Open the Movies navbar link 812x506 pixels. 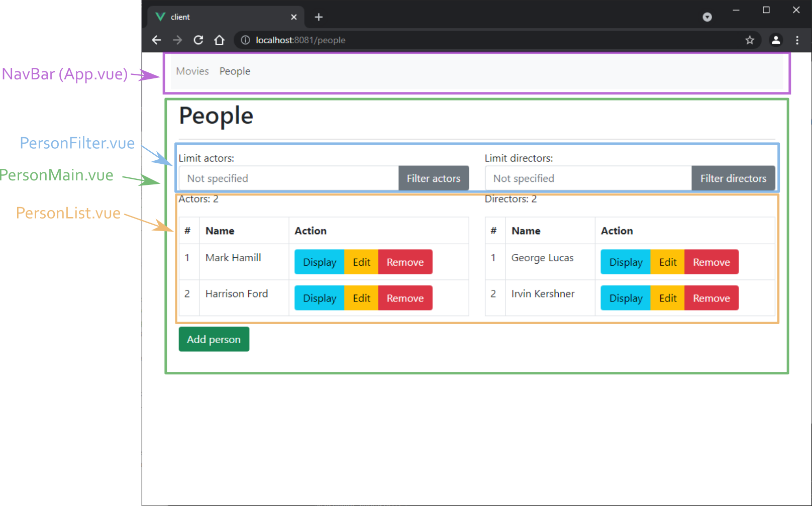click(192, 71)
